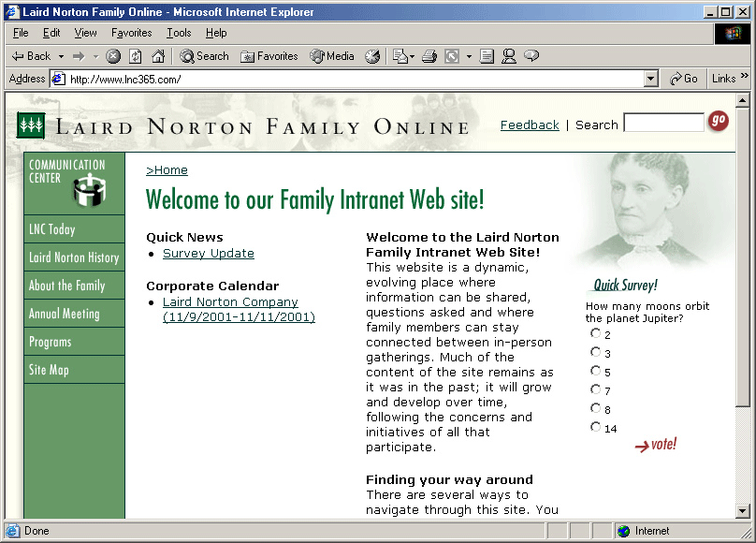756x543 pixels.
Task: Click the Communication Center people icon
Action: 90,189
